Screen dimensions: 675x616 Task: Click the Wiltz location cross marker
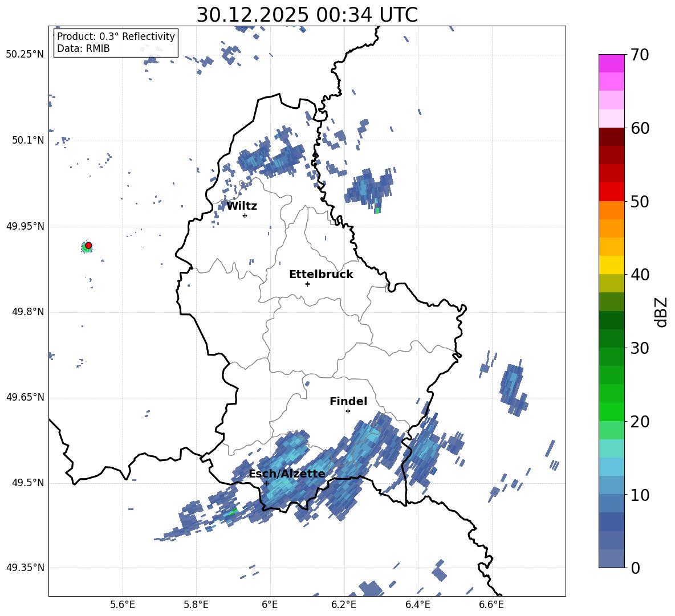(245, 215)
